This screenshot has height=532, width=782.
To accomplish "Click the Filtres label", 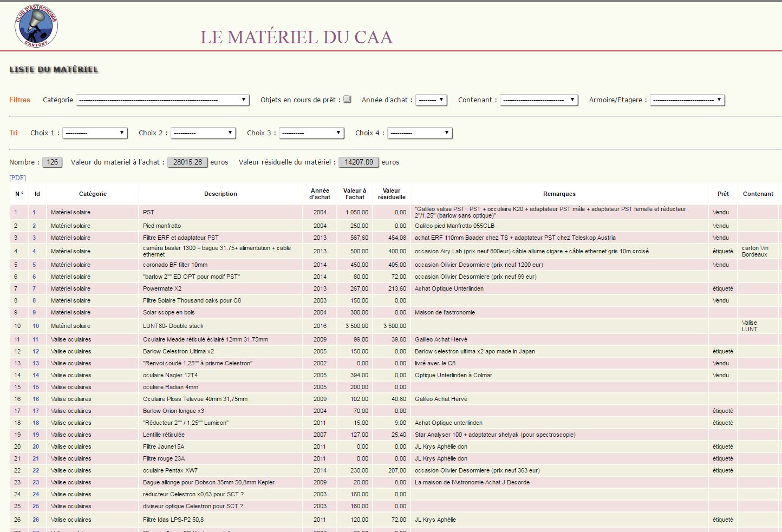I will [19, 100].
